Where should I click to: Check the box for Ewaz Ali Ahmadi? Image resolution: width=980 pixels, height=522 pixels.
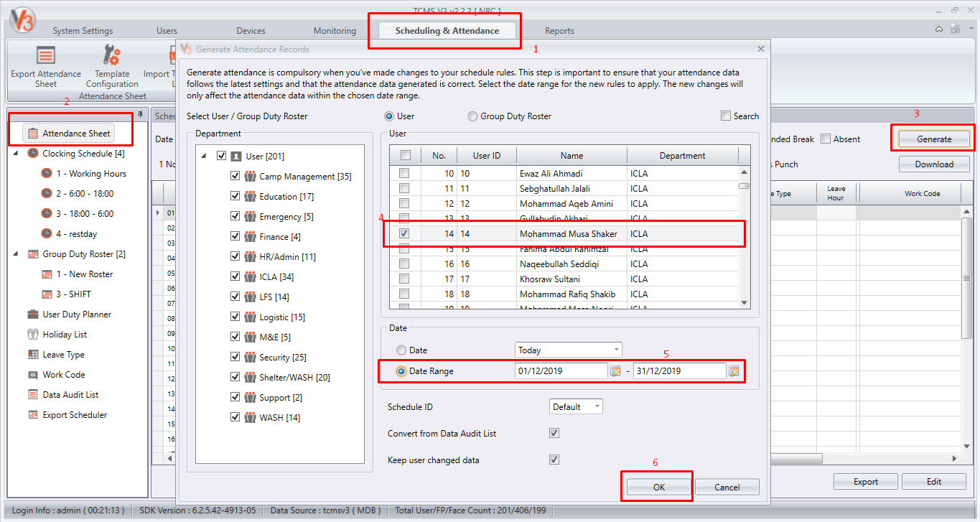[405, 173]
